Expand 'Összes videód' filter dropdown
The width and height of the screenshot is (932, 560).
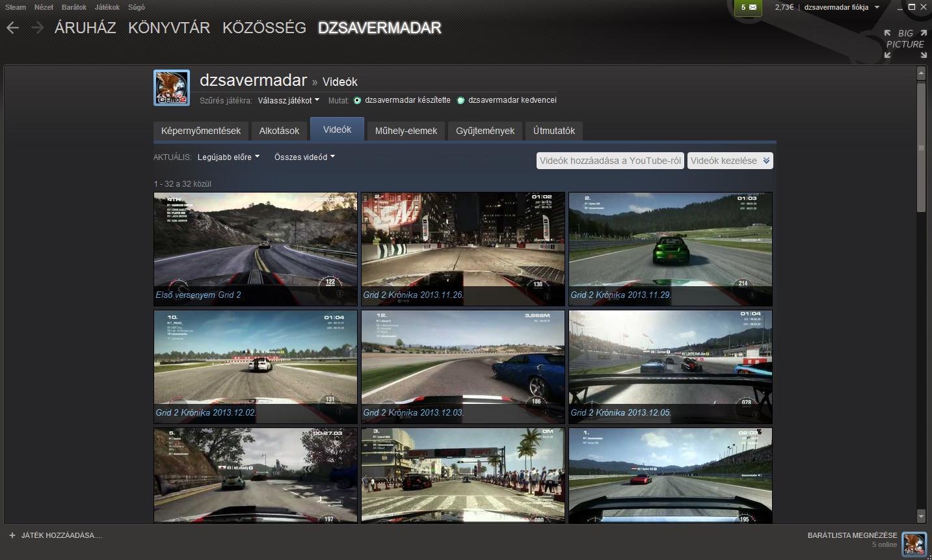click(304, 157)
